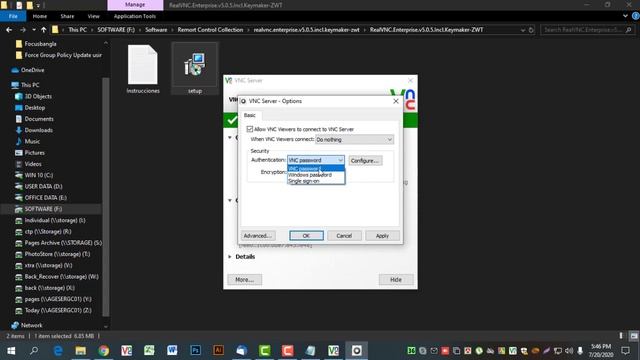Select the Instrucciones file
The height and width of the screenshot is (360, 640).
tap(143, 69)
